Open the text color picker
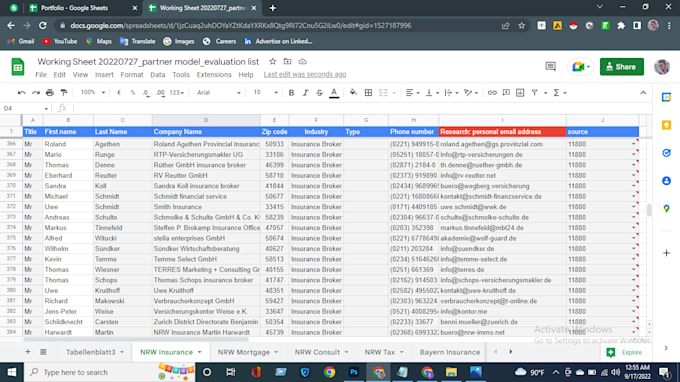680x382 pixels. click(334, 93)
